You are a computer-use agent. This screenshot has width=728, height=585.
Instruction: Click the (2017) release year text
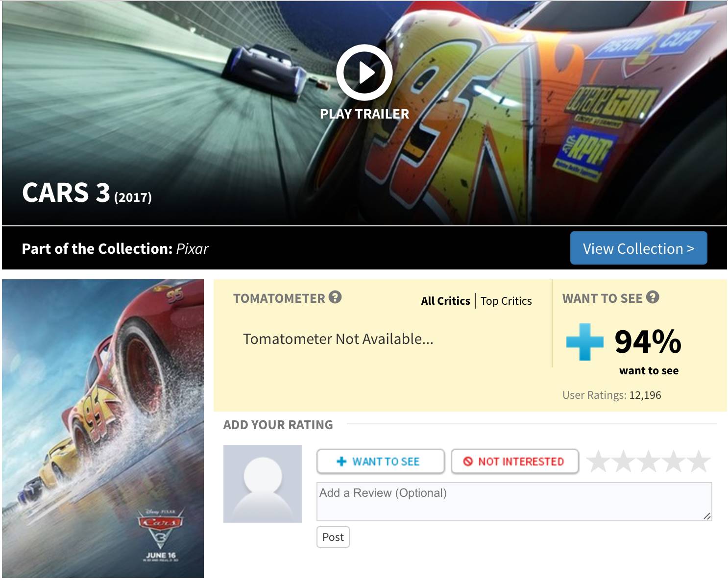coord(133,197)
